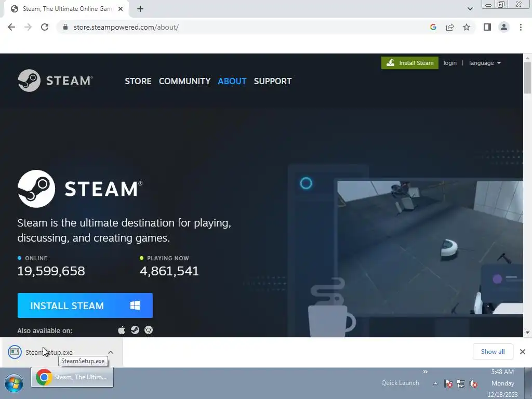Expand the language dropdown
532x399 pixels.
point(485,63)
